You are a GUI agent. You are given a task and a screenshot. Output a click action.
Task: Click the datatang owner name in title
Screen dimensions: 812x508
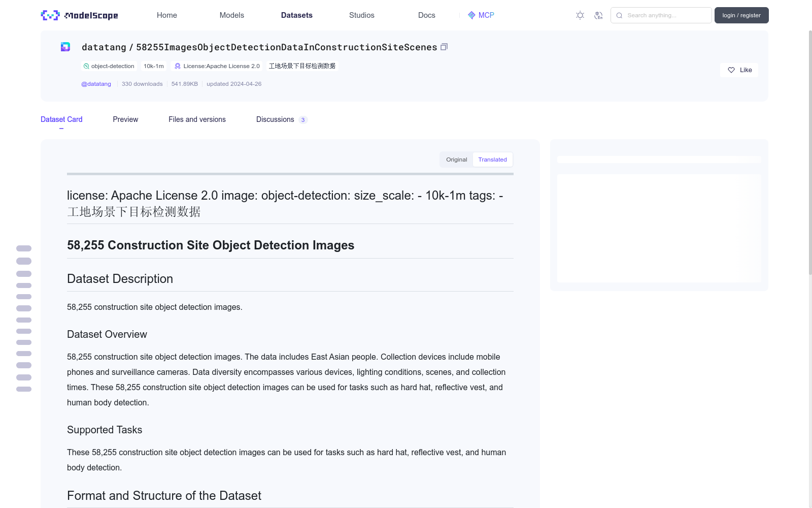[104, 47]
